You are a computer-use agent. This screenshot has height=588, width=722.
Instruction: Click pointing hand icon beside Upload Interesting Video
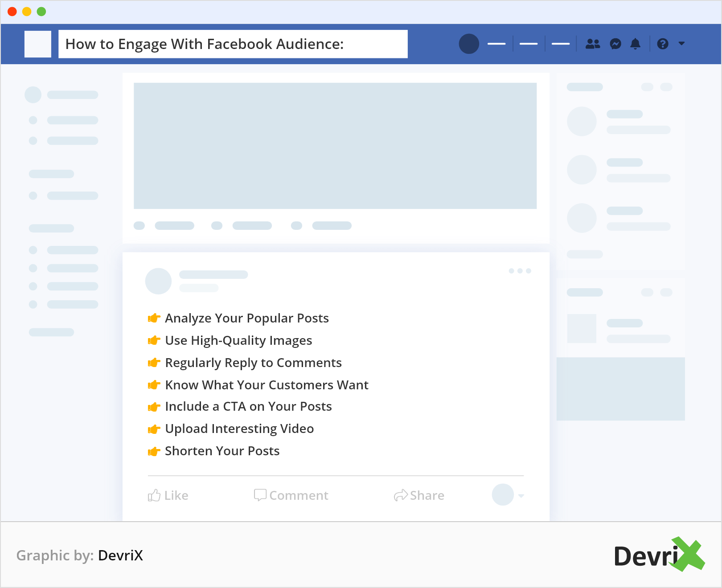(x=154, y=429)
